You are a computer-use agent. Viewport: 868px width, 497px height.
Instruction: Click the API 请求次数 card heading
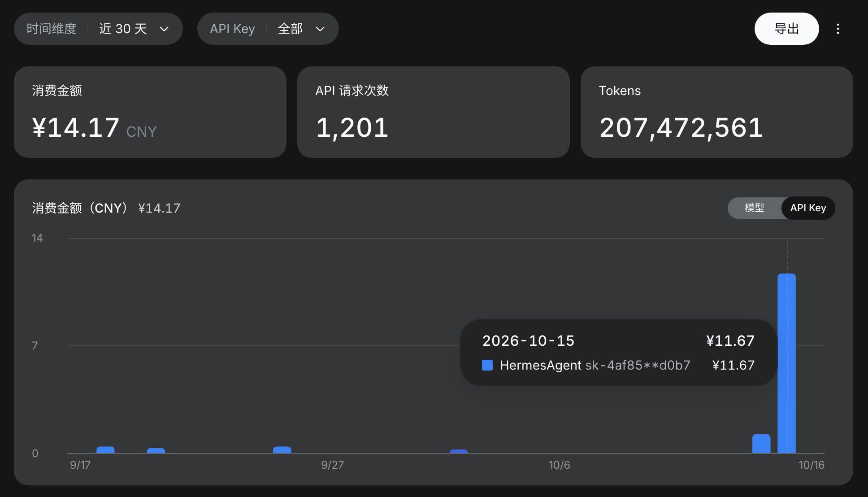click(x=352, y=91)
